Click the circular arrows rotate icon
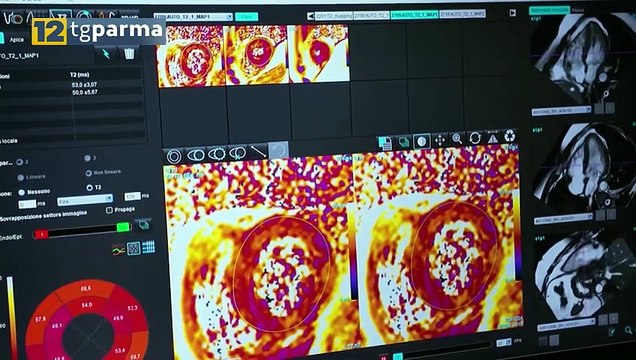This screenshot has width=636, height=360. [475, 138]
